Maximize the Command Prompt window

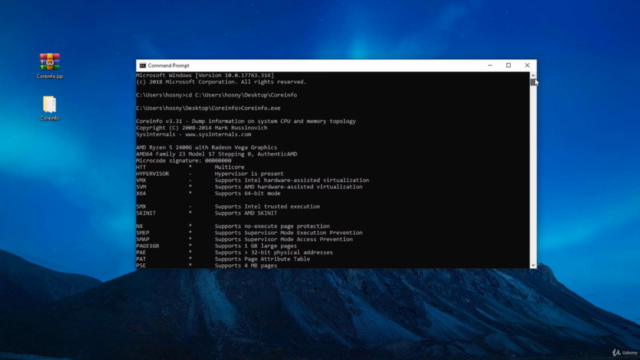pyautogui.click(x=508, y=65)
